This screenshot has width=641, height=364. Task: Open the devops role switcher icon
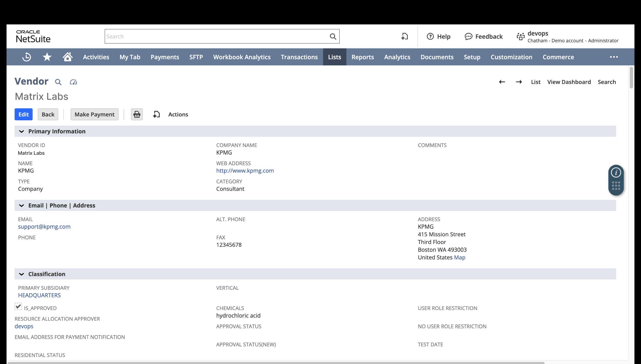click(x=520, y=36)
